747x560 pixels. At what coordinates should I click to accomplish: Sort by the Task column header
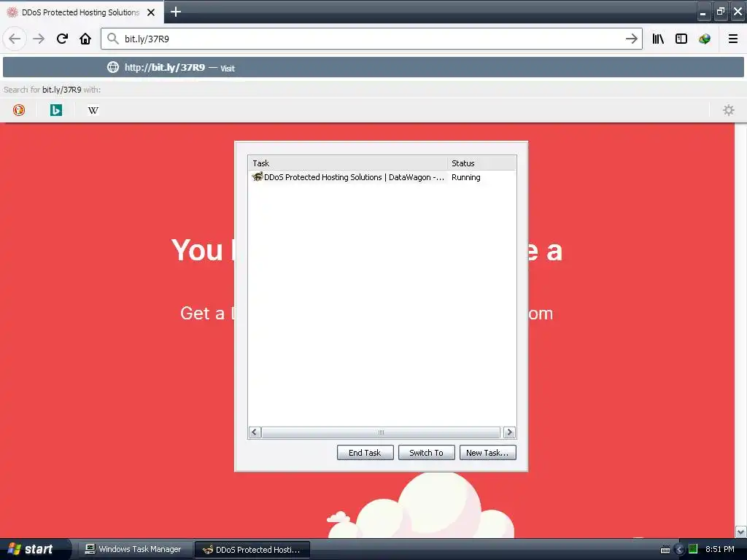click(x=348, y=163)
